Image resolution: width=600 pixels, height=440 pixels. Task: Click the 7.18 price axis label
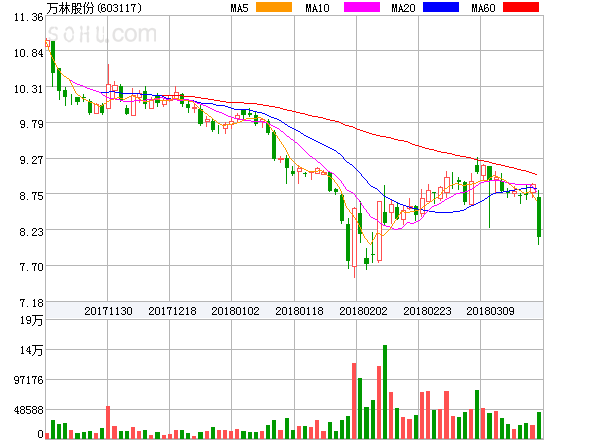click(31, 303)
